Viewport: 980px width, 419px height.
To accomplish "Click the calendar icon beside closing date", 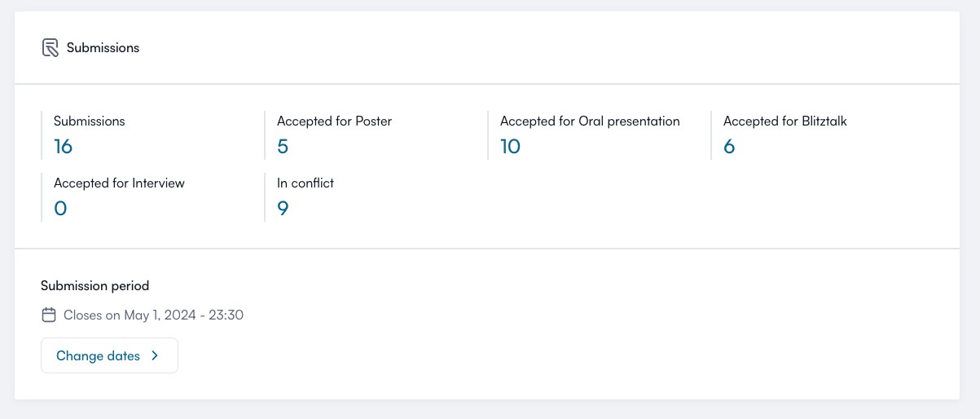I will (49, 315).
